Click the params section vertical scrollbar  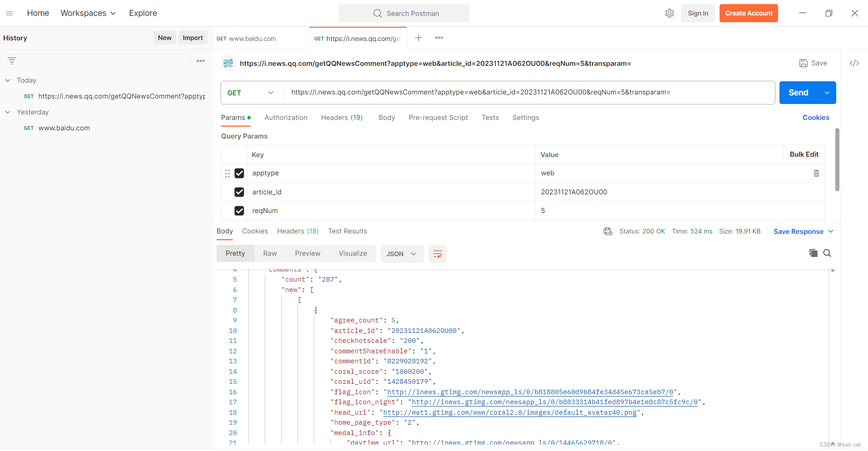click(837, 159)
